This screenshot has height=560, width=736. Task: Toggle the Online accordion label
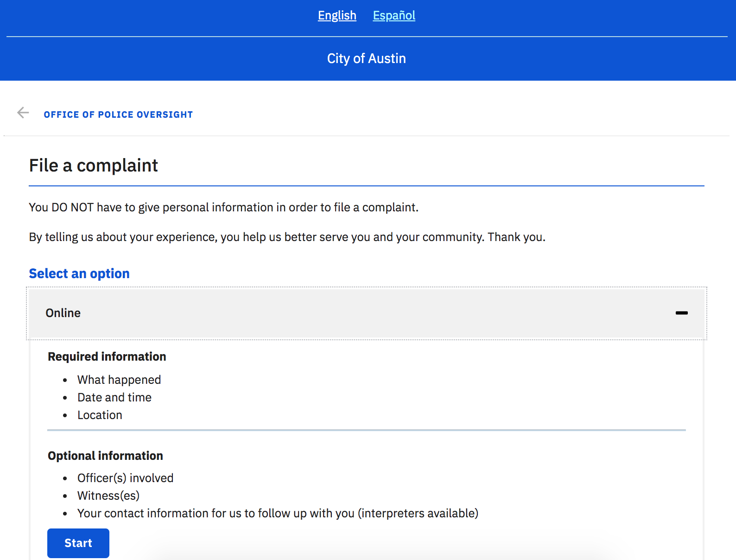63,313
